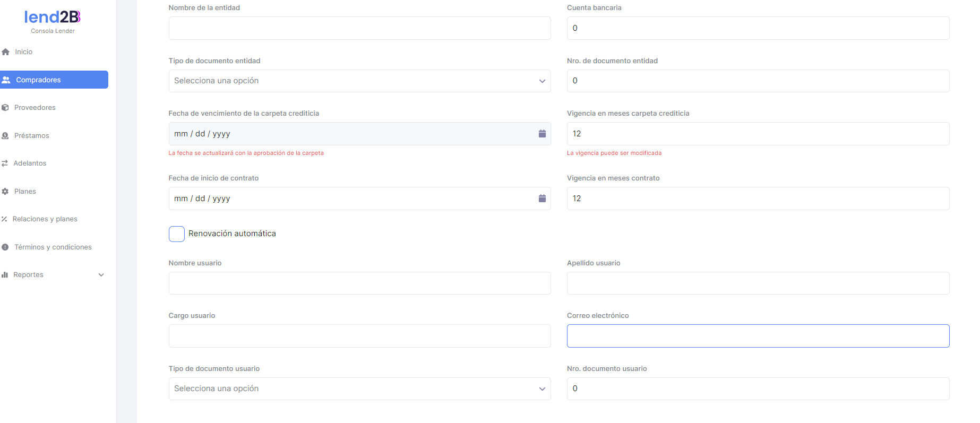Click the lend2B logo

click(x=53, y=18)
